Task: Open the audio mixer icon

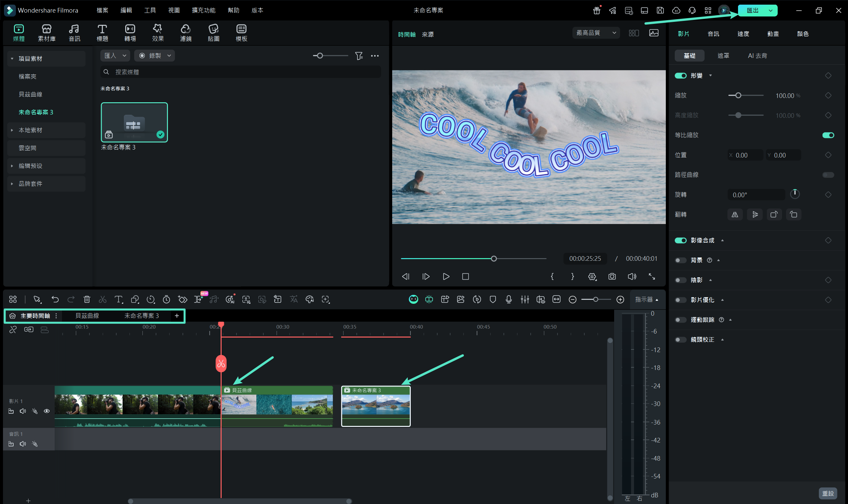Action: pos(524,299)
